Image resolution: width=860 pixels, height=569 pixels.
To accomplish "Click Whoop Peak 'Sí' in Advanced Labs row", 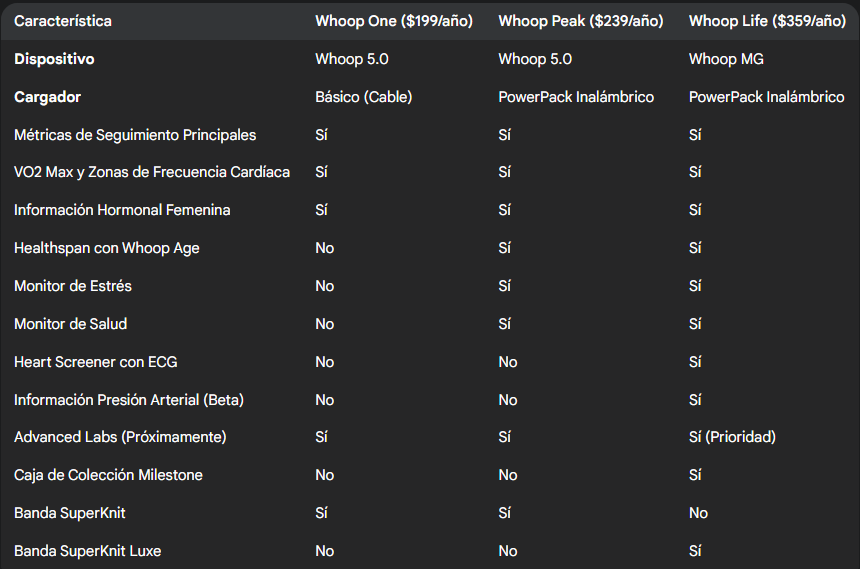I will (x=505, y=437).
